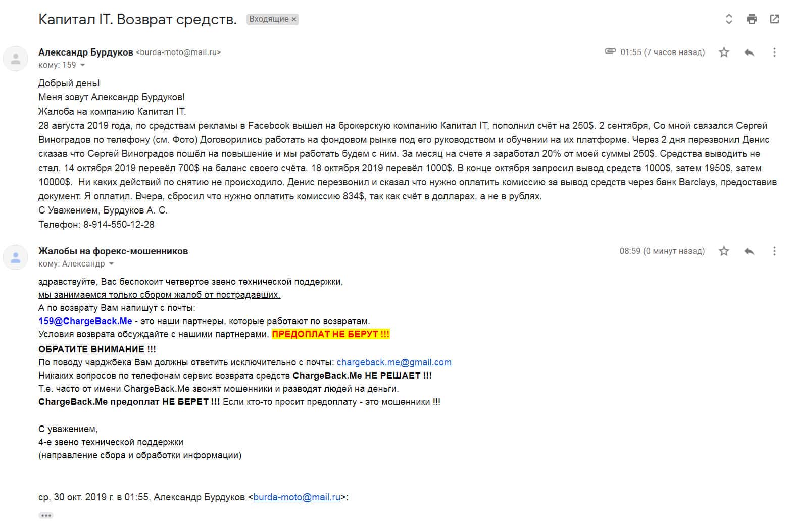Click the Входящие label tag
The height and width of the screenshot is (532, 790).
(x=268, y=19)
